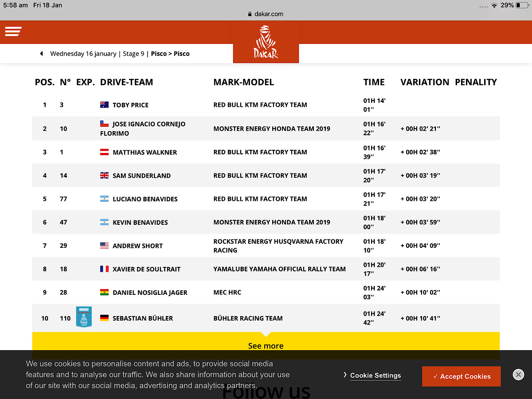This screenshot has width=532, height=399.
Task: Click the Argentine flag beside Kevin Benavides
Action: click(x=104, y=223)
